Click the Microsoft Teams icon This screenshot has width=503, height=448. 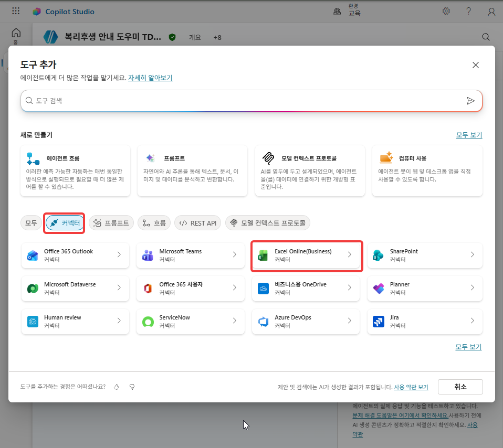(148, 255)
